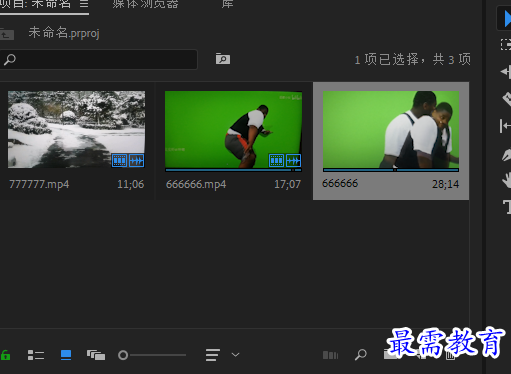511x374 pixels.
Task: Switch to icon view
Action: point(66,355)
